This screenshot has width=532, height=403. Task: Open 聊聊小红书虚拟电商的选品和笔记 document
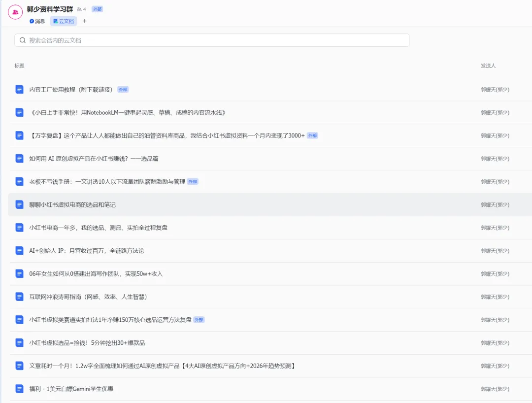click(72, 204)
